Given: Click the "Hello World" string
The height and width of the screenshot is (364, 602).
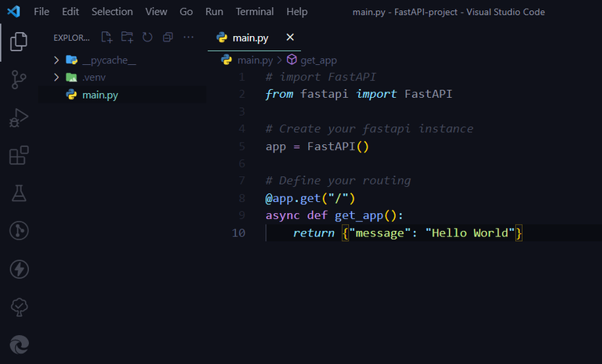Looking at the screenshot, I should tap(470, 232).
